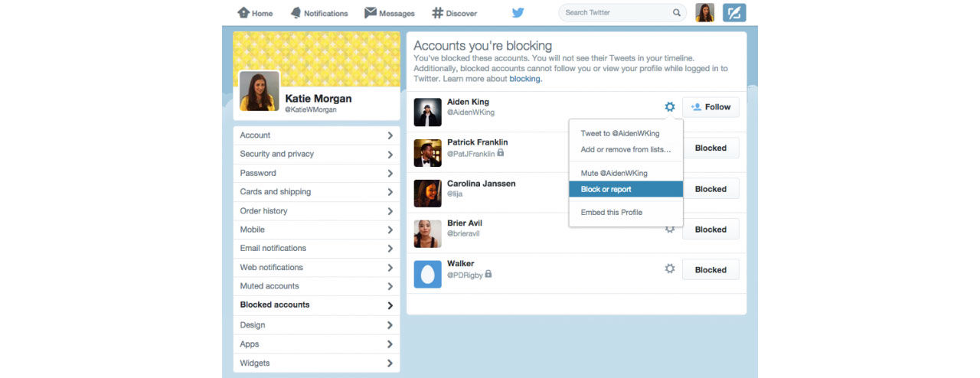Click the @PDRigby handle

click(465, 275)
